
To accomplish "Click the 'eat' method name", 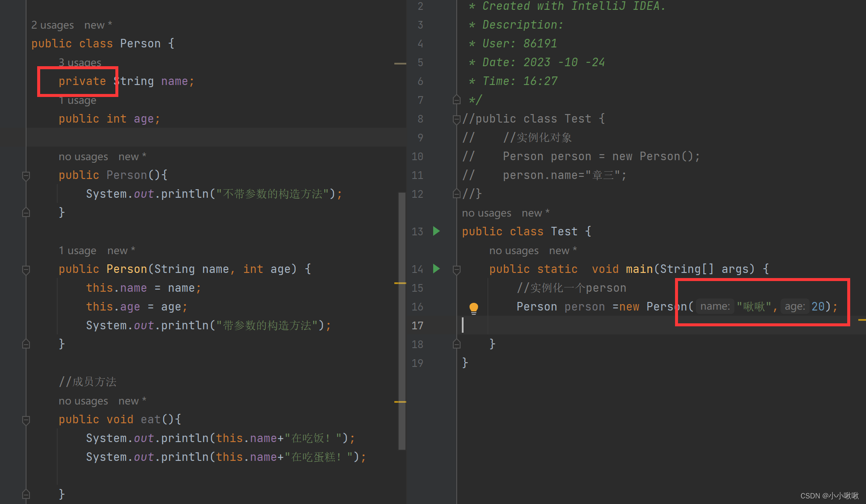I will pyautogui.click(x=151, y=419).
